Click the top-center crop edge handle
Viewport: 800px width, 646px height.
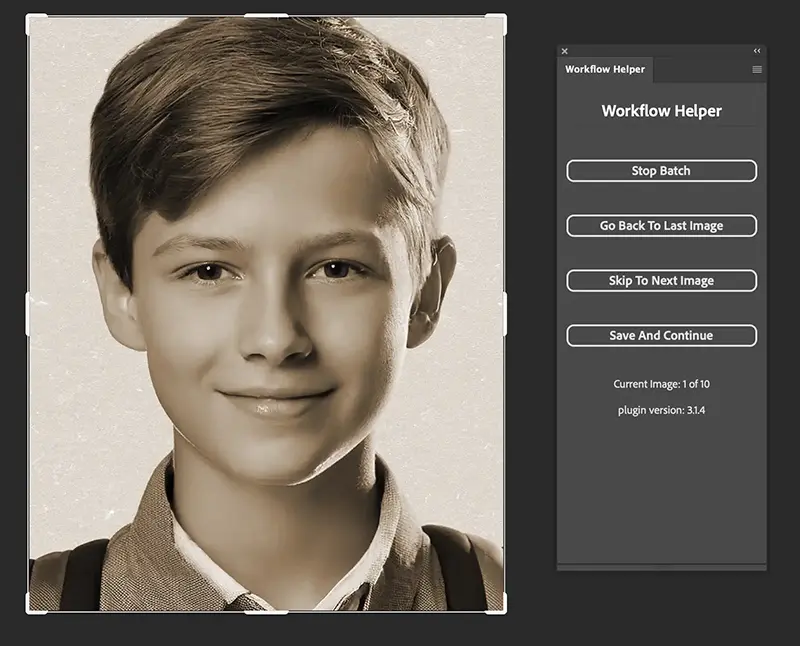[x=266, y=16]
